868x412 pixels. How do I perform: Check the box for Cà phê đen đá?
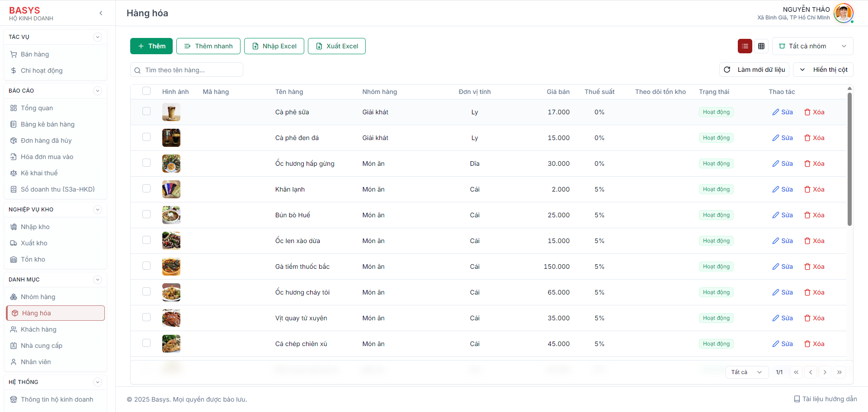146,137
